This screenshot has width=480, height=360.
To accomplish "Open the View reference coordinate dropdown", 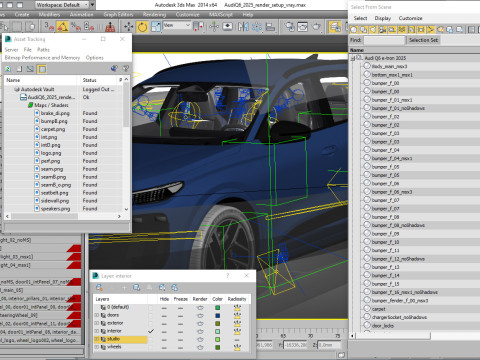I will (177, 25).
